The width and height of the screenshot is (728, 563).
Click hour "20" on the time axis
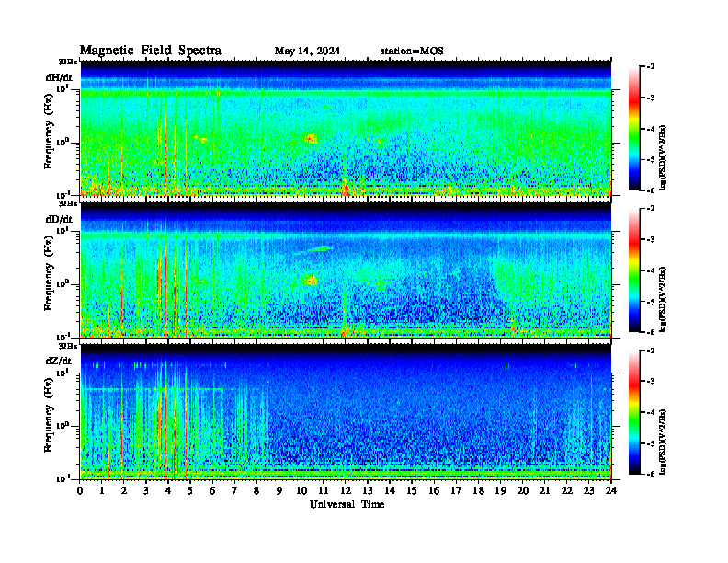pos(523,491)
